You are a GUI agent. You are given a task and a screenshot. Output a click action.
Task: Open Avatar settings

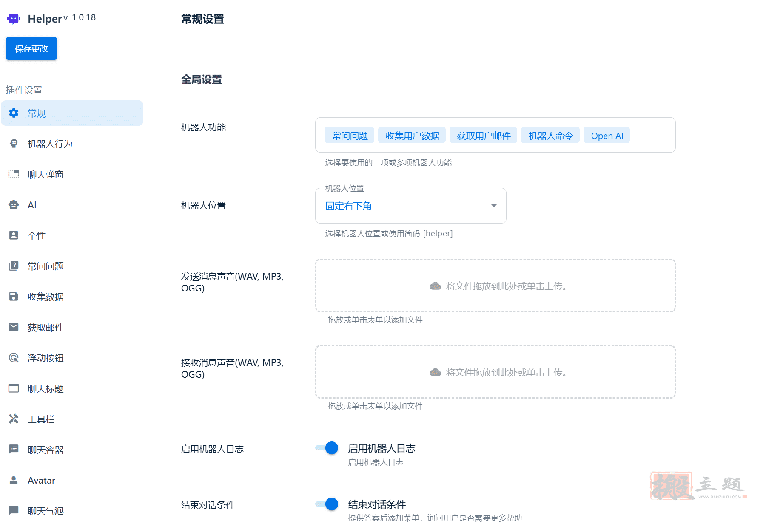(x=72, y=480)
